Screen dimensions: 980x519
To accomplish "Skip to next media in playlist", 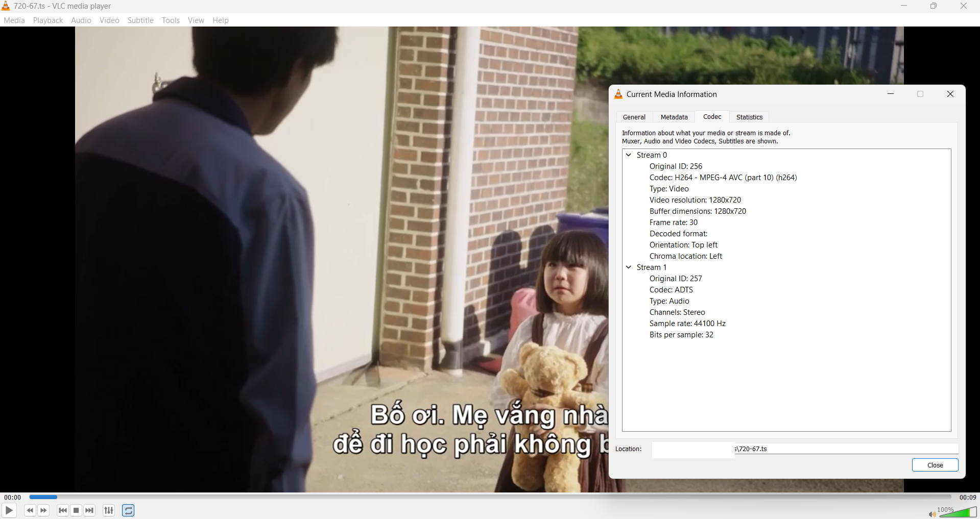I will 89,510.
